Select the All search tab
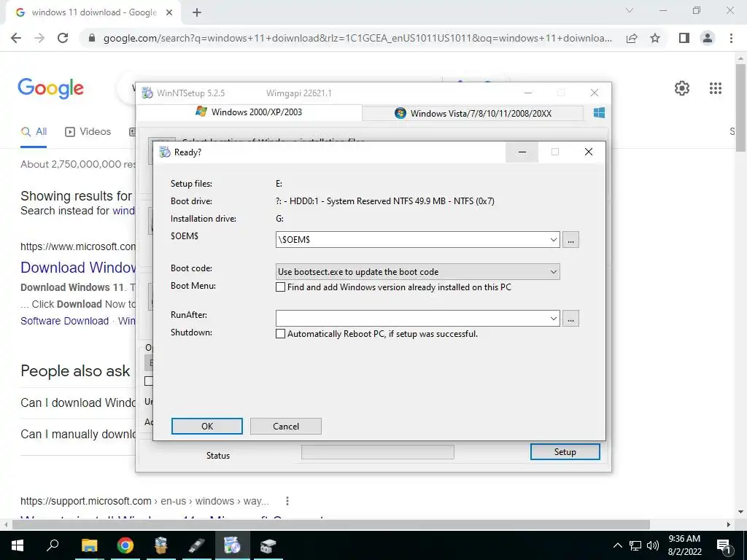The width and height of the screenshot is (747, 560). pyautogui.click(x=34, y=132)
